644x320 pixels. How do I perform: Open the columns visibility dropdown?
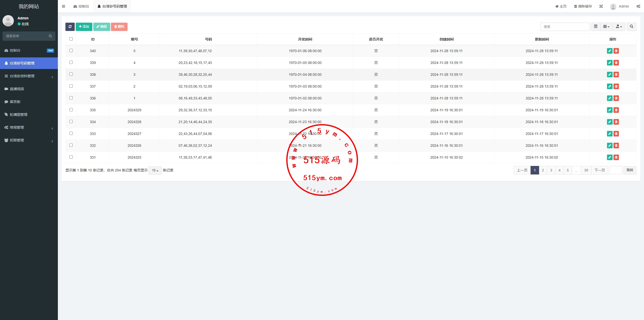606,27
